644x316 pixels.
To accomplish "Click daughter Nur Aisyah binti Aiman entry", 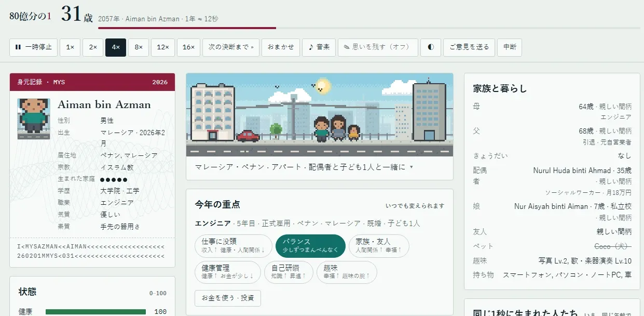I will point(552,212).
